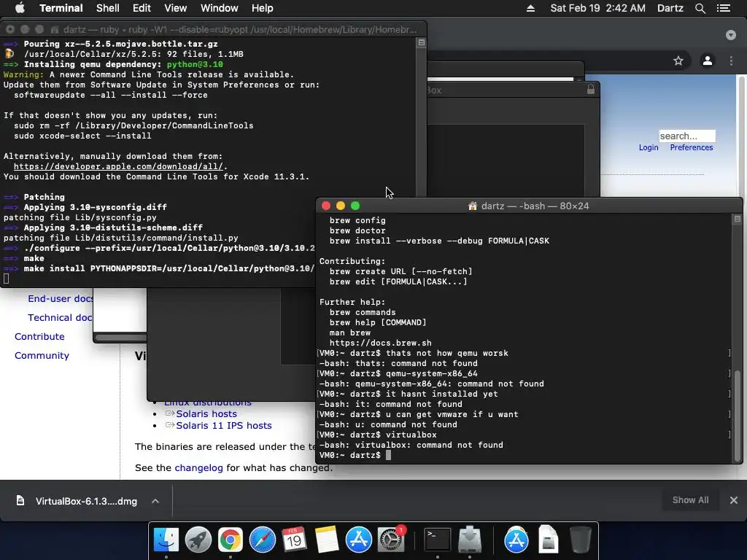Click the Chrome bookmark star icon
This screenshot has height=560, width=747.
(678, 61)
